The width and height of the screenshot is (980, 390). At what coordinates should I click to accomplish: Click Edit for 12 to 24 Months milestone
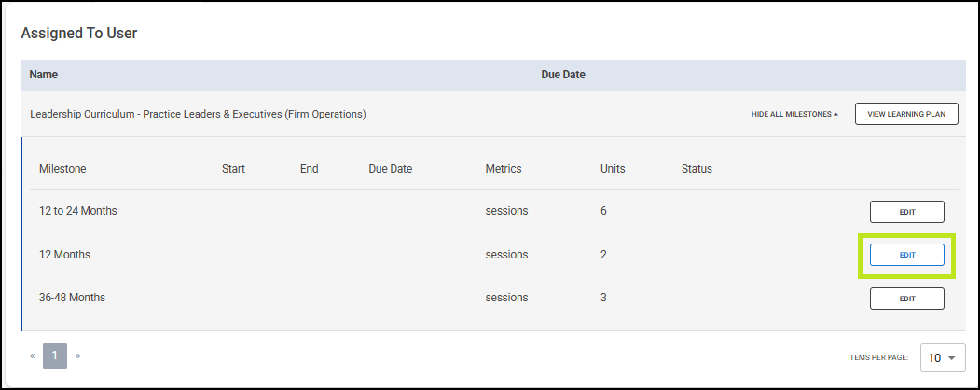906,212
